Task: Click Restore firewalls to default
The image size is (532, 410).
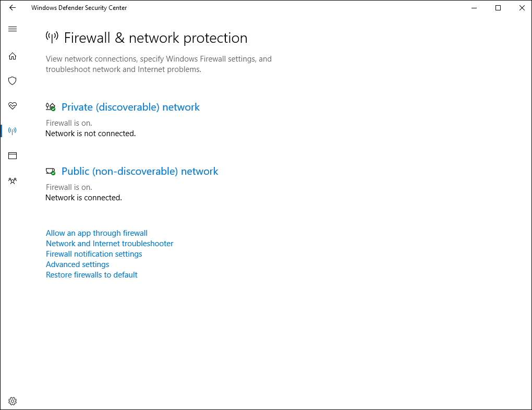Action: (91, 274)
